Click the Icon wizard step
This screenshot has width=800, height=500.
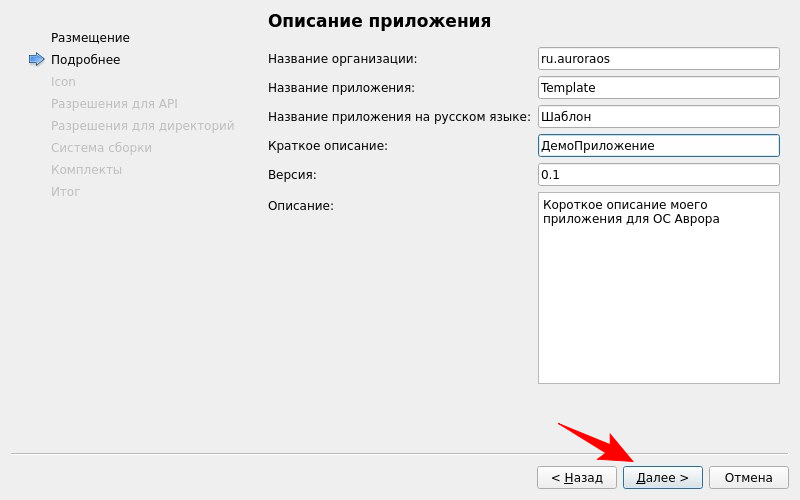point(63,82)
